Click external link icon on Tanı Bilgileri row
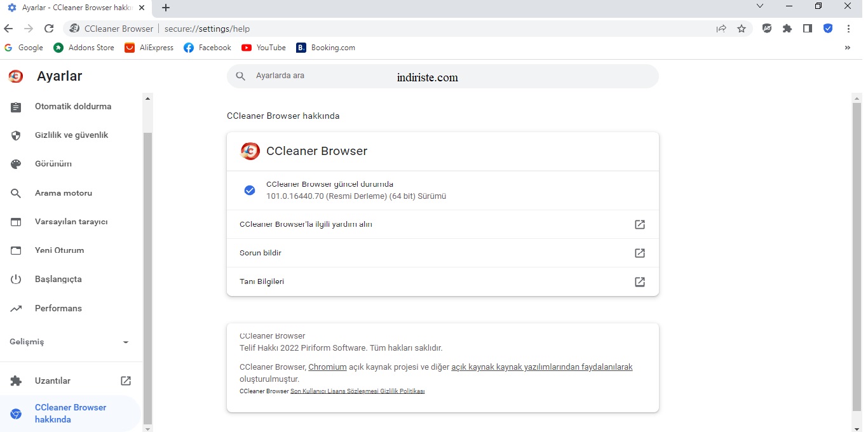The height and width of the screenshot is (432, 868). coord(640,281)
